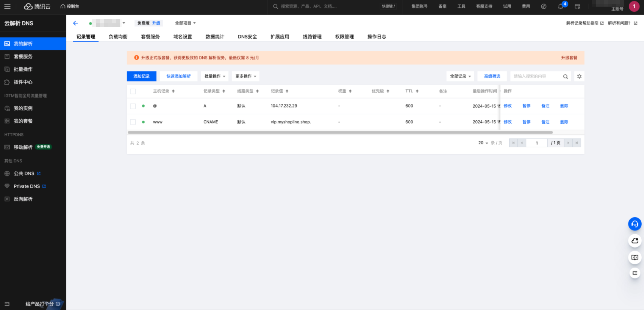Screen dimensions: 644x310
Task: Open the DNS安全 tab
Action: coord(247,37)
